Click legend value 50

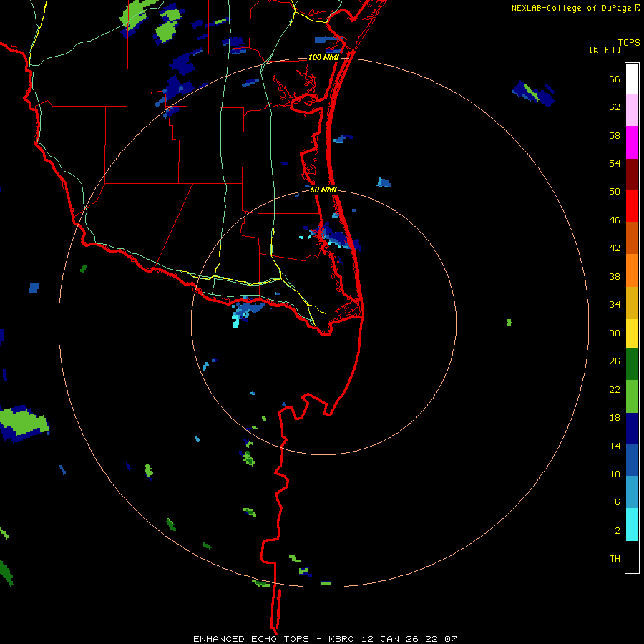coord(615,192)
